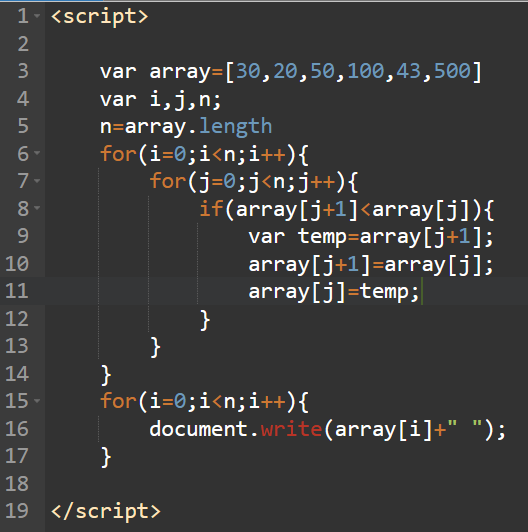
Task: Collapse the printing for loop on line 15
Action: pyautogui.click(x=37, y=401)
